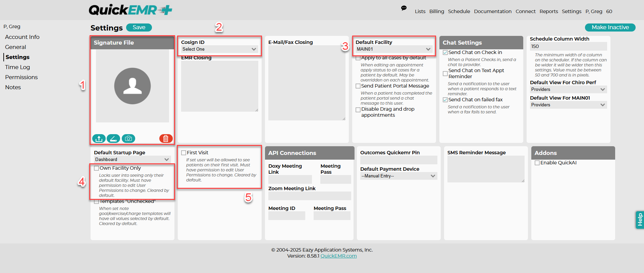Check Disable Drag and drop appointments

pyautogui.click(x=358, y=110)
